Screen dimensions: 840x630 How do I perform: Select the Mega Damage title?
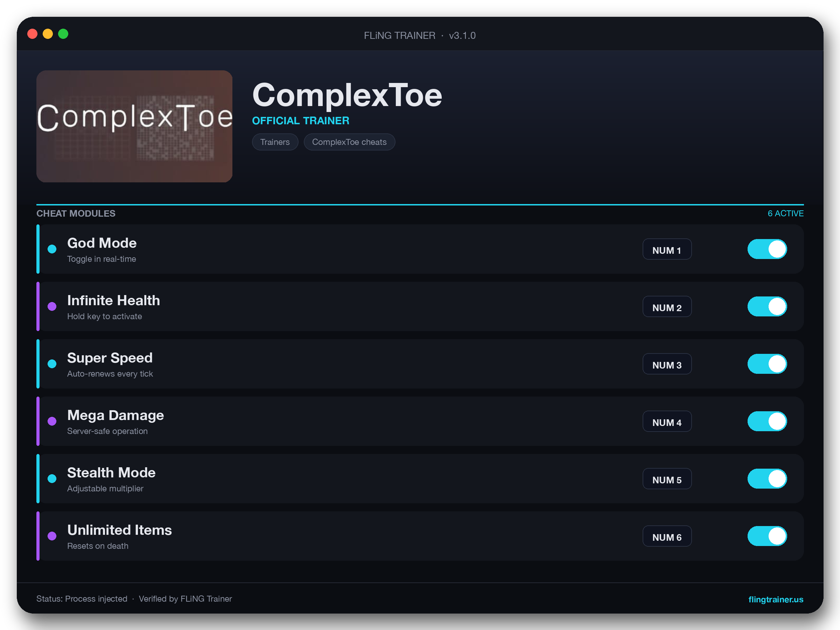[x=115, y=415]
